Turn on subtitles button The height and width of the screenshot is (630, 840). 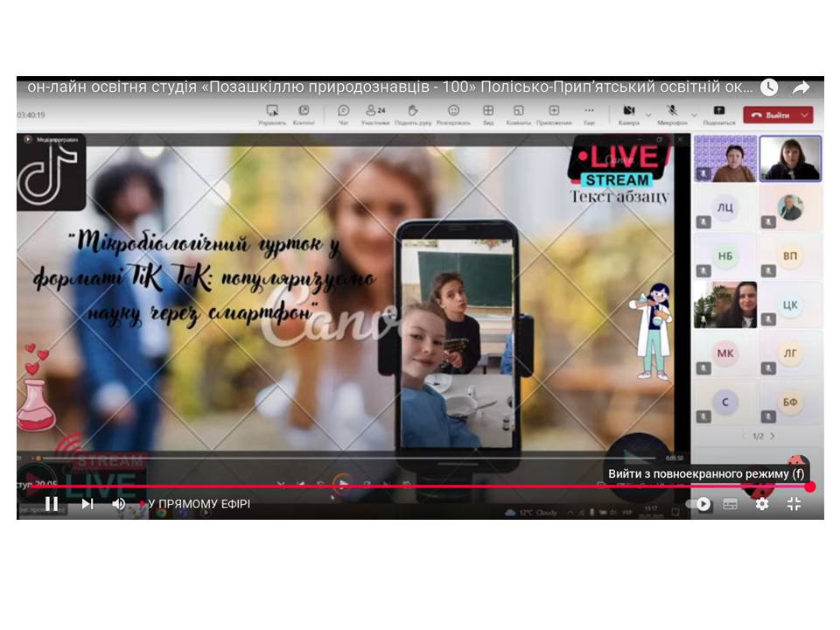730,504
